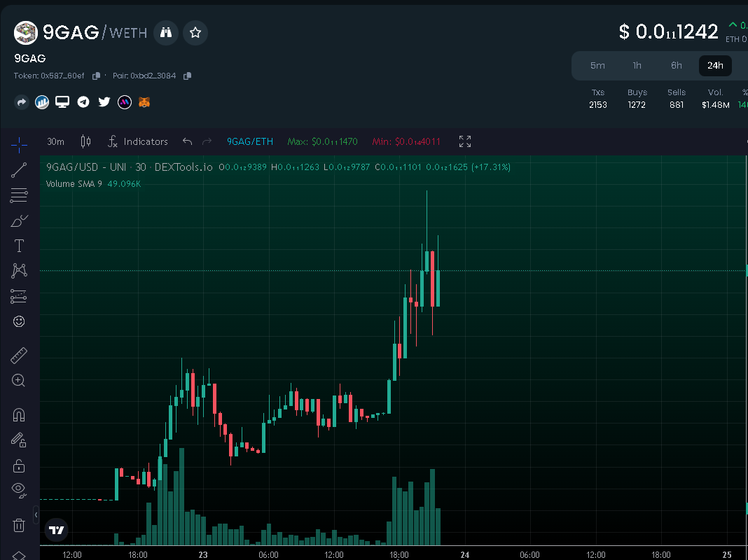The image size is (748, 560).
Task: Click the trash remove drawings icon
Action: tap(19, 525)
